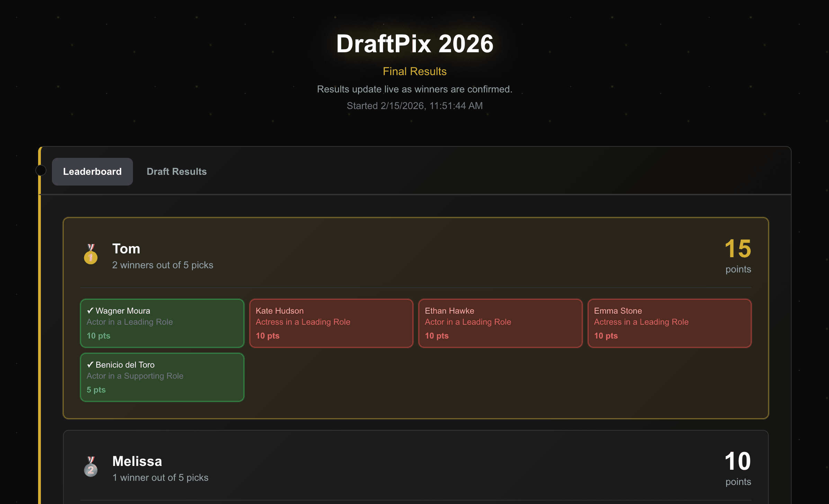Image resolution: width=829 pixels, height=504 pixels.
Task: Click the yellow accent bar on the left edge
Action: [x=41, y=312]
